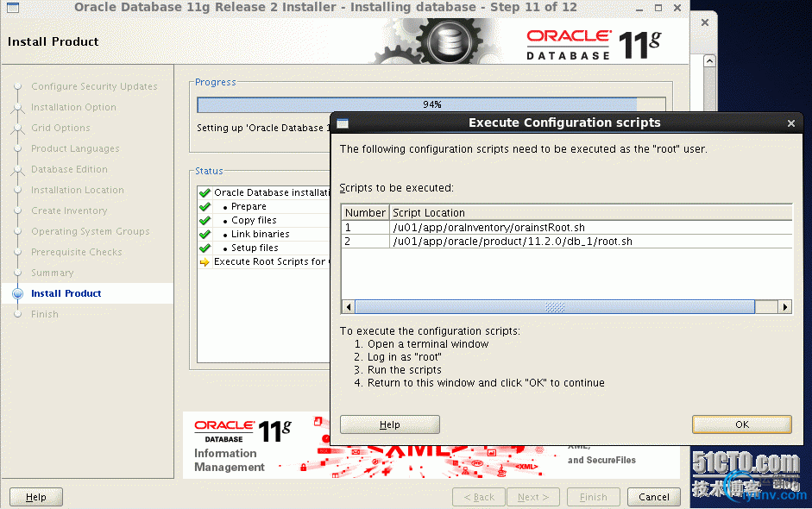Click the Number column header
Screen dimensions: 812x509
(365, 213)
